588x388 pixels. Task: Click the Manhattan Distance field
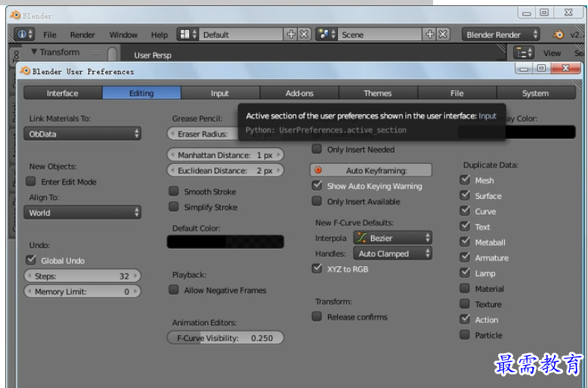[225, 154]
